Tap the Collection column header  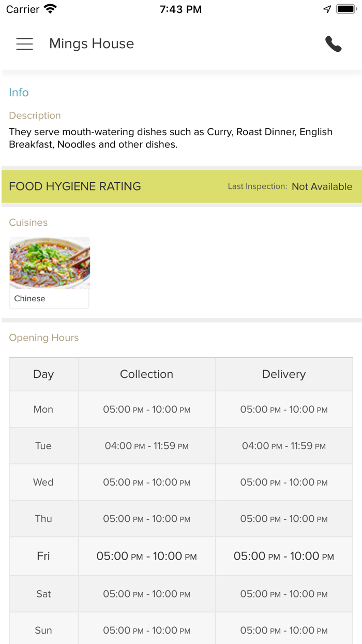[146, 374]
